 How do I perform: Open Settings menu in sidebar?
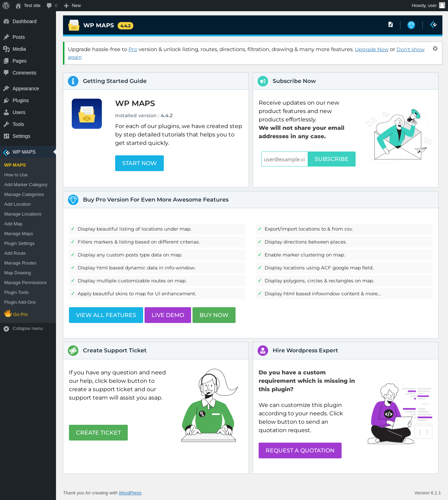28,136
